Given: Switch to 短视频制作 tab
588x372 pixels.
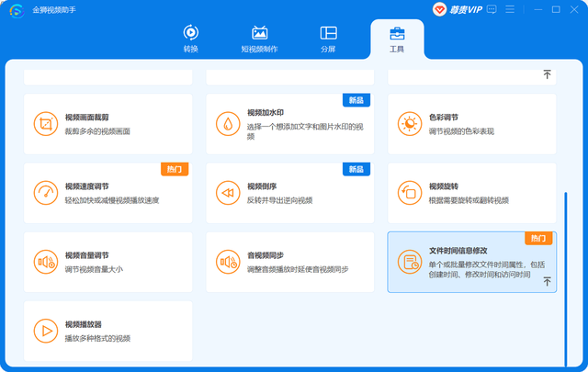Looking at the screenshot, I should [x=259, y=39].
